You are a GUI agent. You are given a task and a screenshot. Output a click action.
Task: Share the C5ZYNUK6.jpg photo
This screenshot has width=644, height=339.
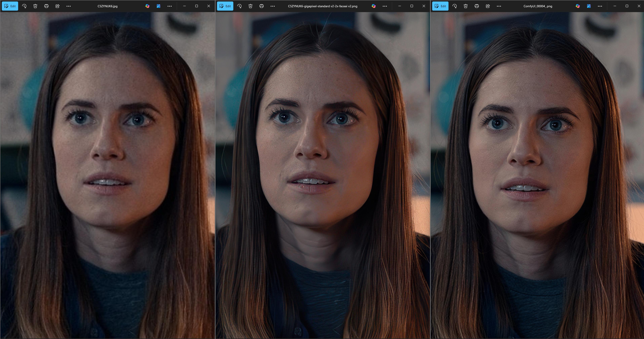[x=57, y=6]
